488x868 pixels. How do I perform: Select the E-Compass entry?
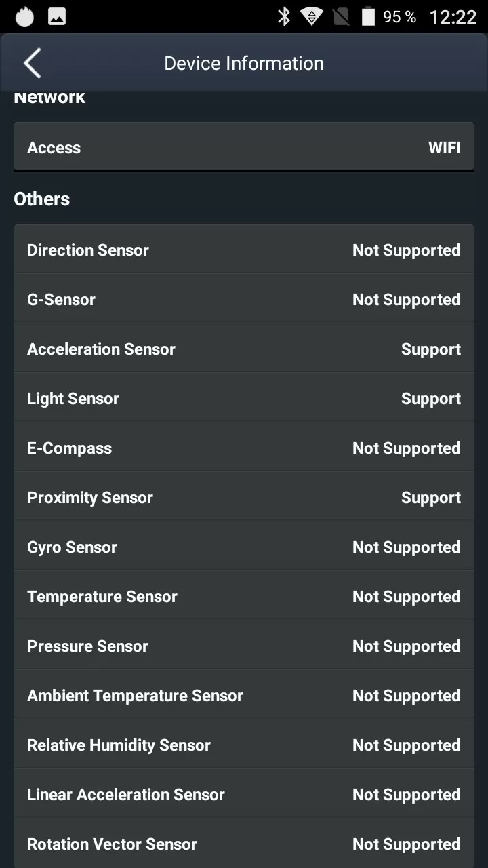point(244,448)
